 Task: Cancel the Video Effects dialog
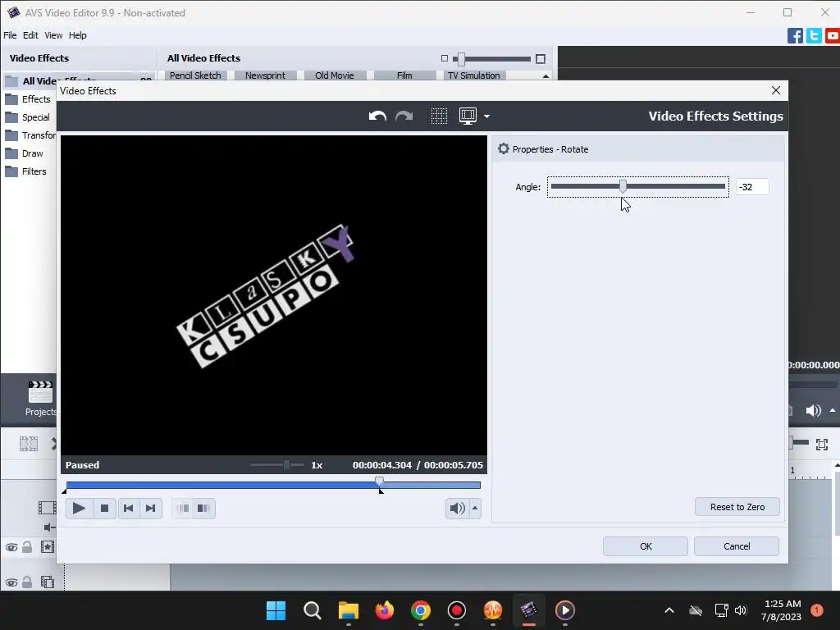737,546
